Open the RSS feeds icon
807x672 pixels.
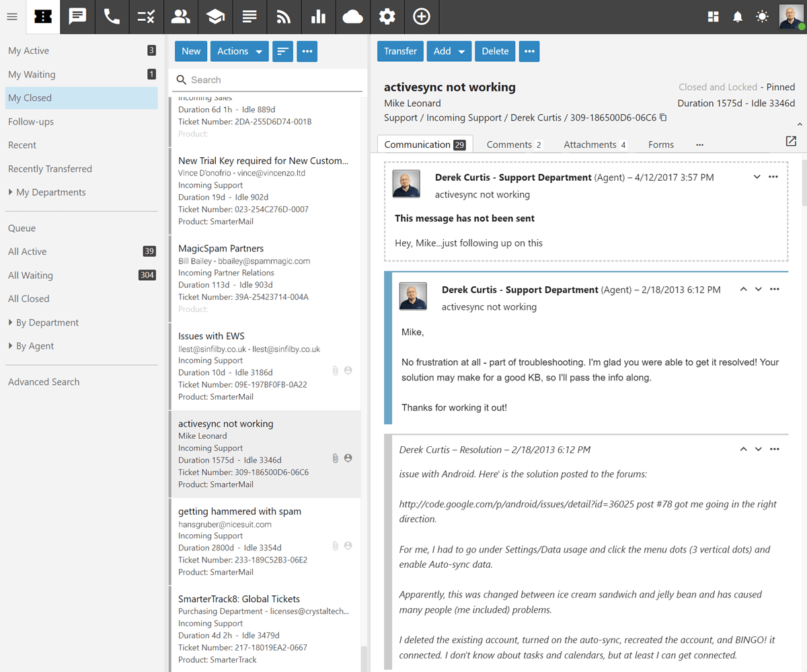pos(283,17)
